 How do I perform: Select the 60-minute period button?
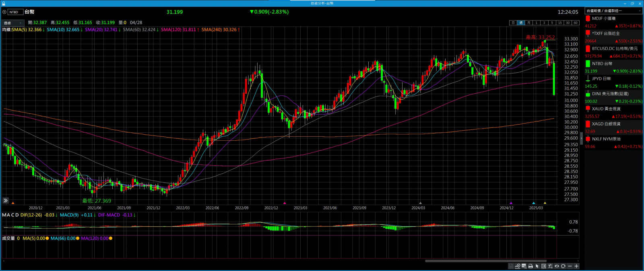pos(576,23)
